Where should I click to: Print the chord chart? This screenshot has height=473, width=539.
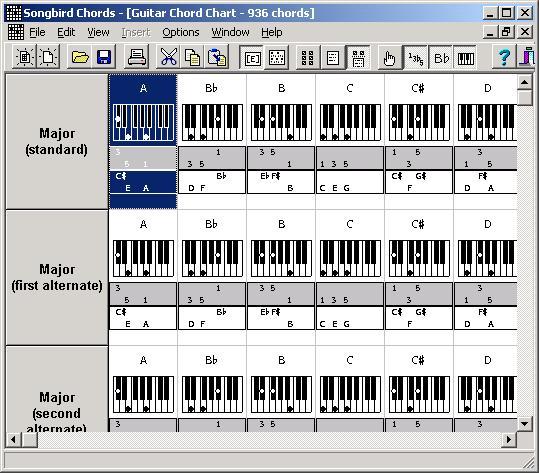point(136,57)
